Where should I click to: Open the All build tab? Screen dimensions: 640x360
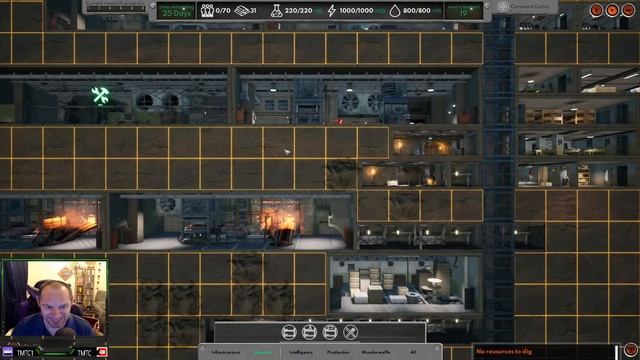click(x=413, y=352)
